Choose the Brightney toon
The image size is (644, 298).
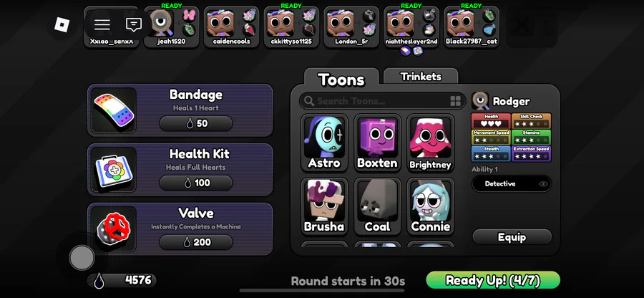431,143
